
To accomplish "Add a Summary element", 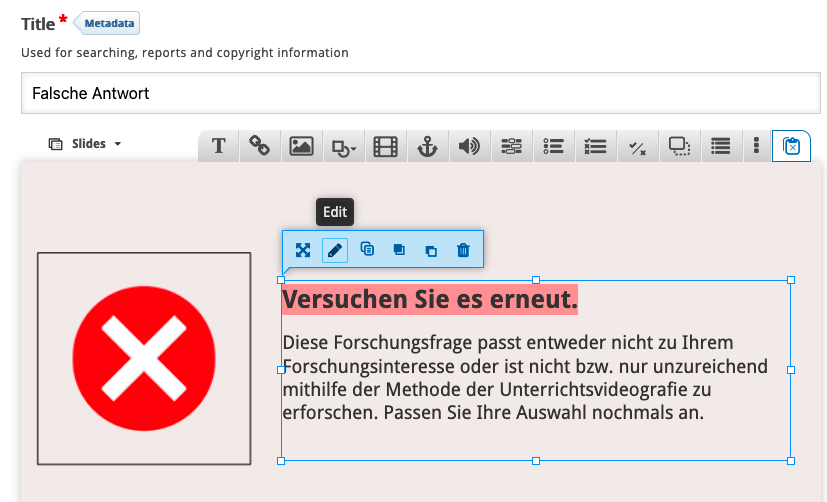I will [720, 146].
